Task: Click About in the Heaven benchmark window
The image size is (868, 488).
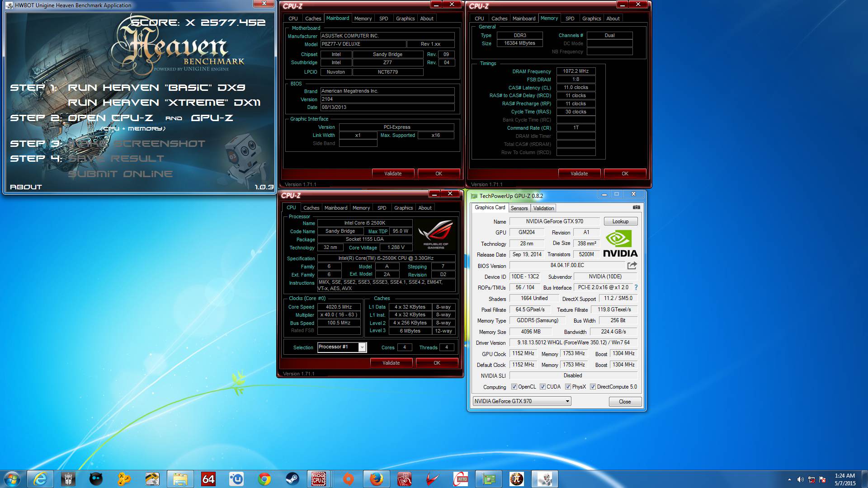Action: [26, 187]
